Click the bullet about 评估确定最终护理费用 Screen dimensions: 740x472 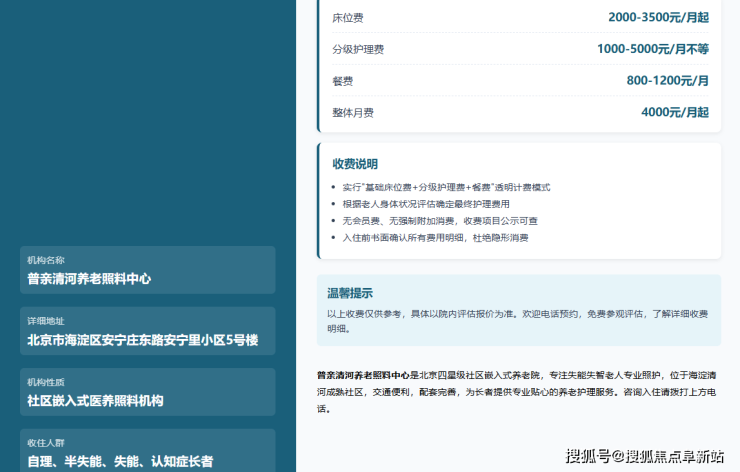pos(426,204)
